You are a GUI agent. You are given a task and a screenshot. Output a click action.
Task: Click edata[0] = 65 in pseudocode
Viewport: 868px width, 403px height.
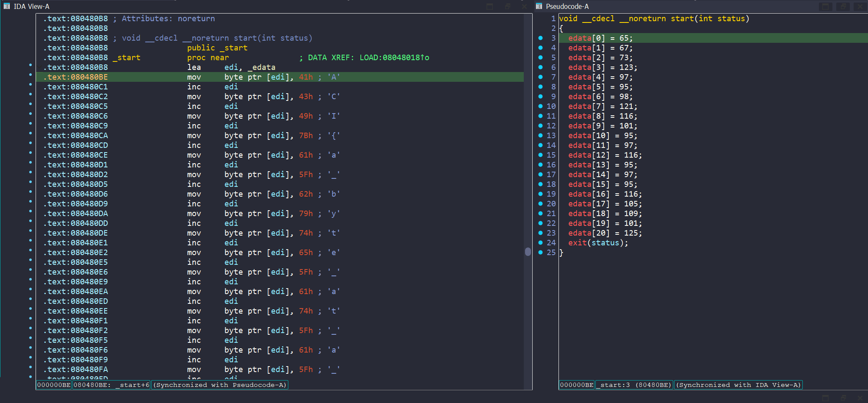pos(600,38)
